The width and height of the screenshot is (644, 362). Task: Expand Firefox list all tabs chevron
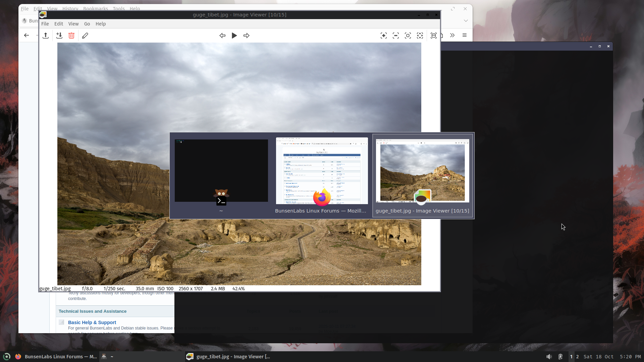point(466,21)
